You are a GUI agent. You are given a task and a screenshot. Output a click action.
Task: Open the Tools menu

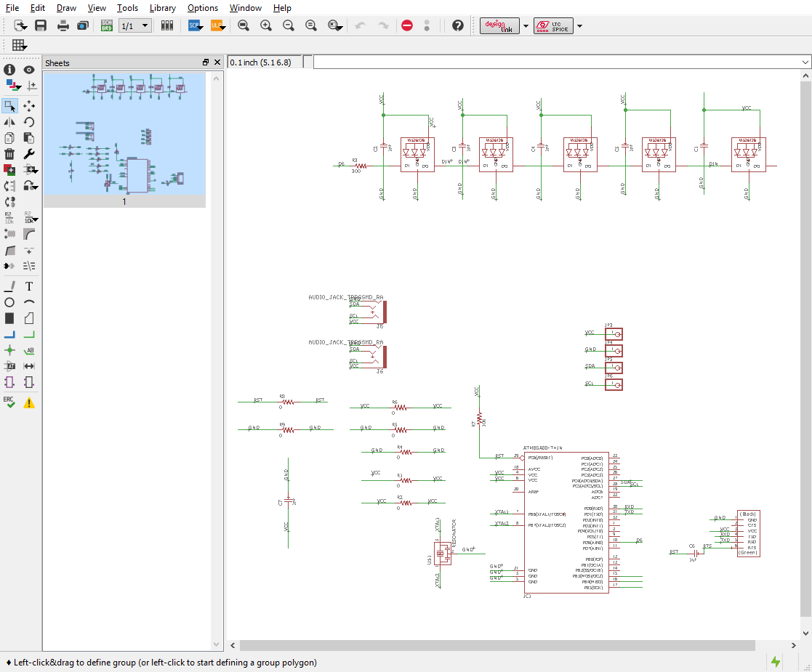tap(127, 8)
